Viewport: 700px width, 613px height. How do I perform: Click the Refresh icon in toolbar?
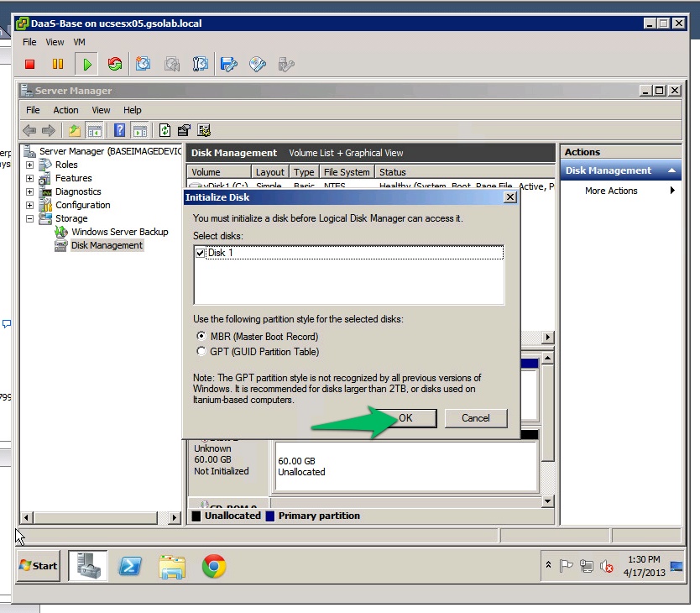165,130
